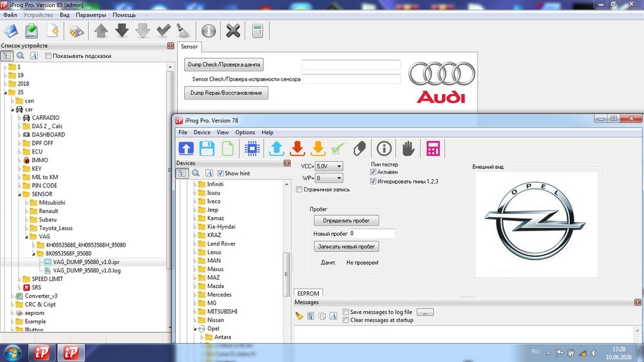Select the EEPROM tab
This screenshot has height=362, width=644.
click(308, 293)
